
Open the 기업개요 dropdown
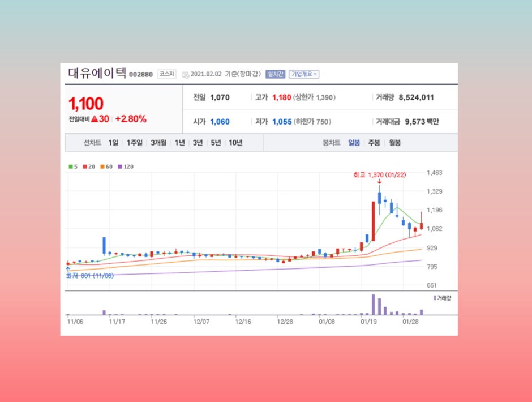304,74
